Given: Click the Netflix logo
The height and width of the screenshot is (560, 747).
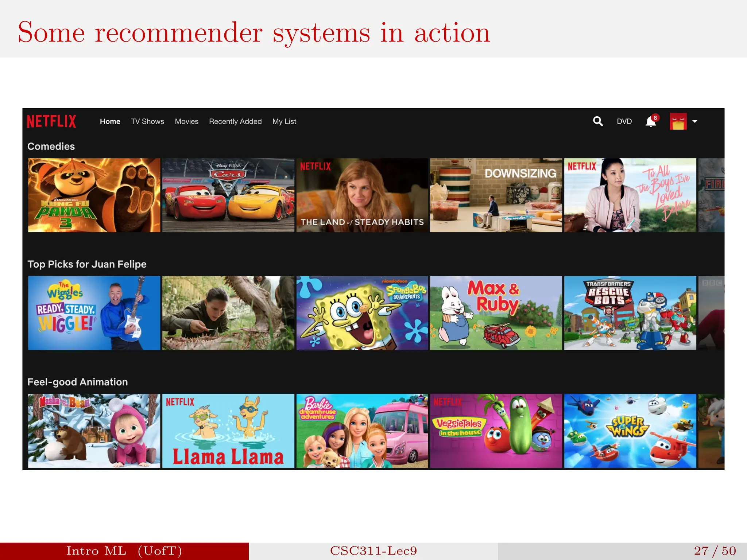Looking at the screenshot, I should [x=51, y=121].
